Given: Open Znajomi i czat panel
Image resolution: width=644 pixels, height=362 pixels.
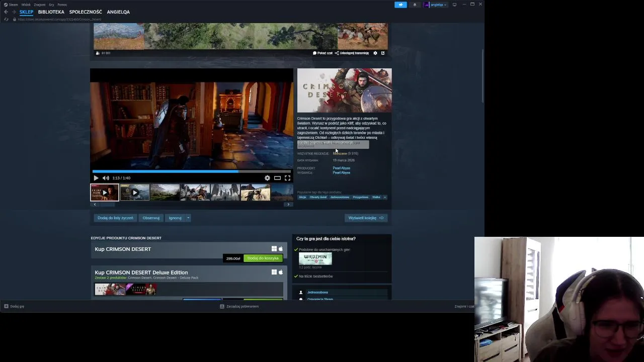Looking at the screenshot, I should coord(464,306).
